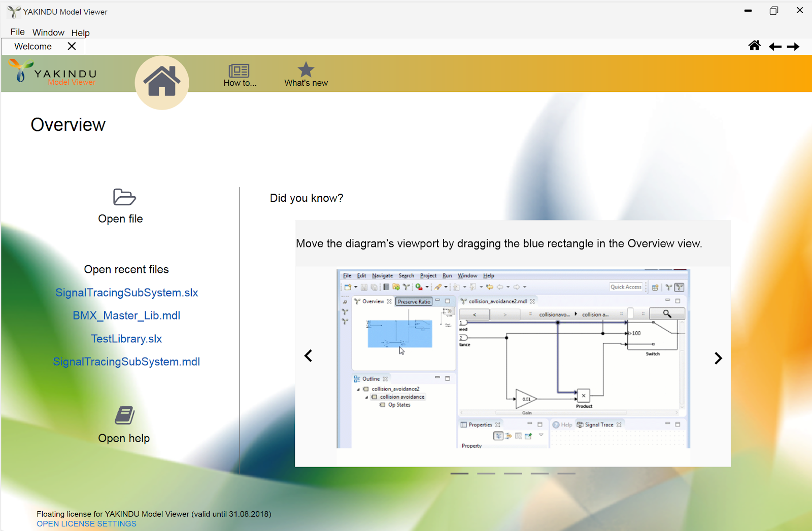Close the Welcome tab
Screen dimensions: 812x531
(72, 46)
